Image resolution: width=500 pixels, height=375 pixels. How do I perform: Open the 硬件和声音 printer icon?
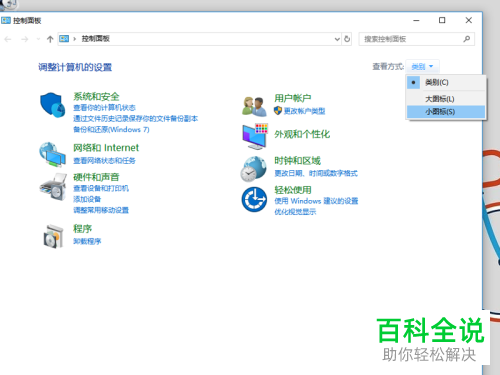(x=53, y=187)
